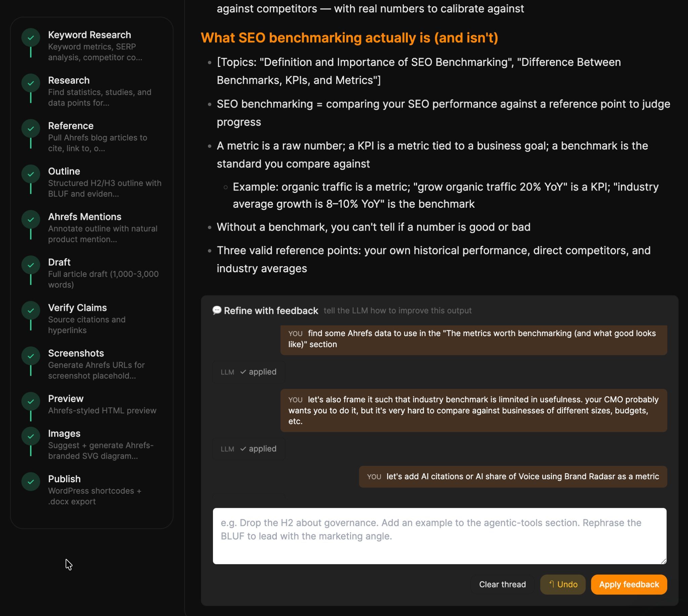
Task: Click the sub-bullet Example: organic traffic is a metric
Action: tap(445, 195)
